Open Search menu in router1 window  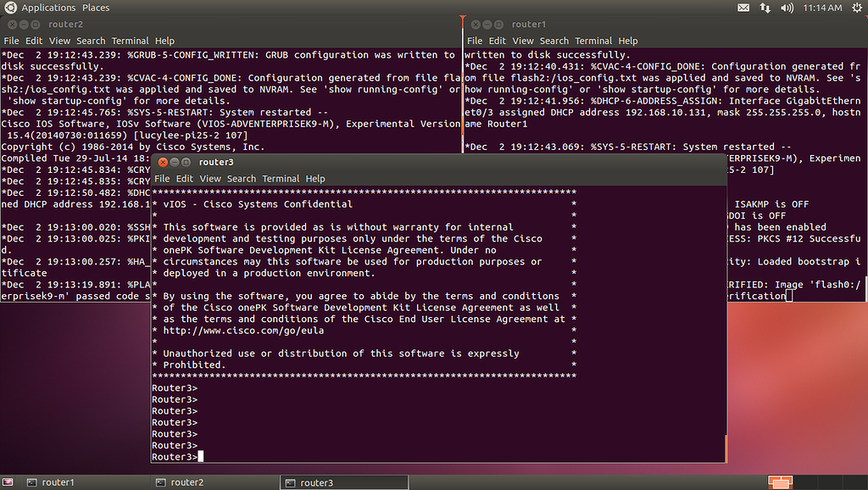[x=554, y=41]
